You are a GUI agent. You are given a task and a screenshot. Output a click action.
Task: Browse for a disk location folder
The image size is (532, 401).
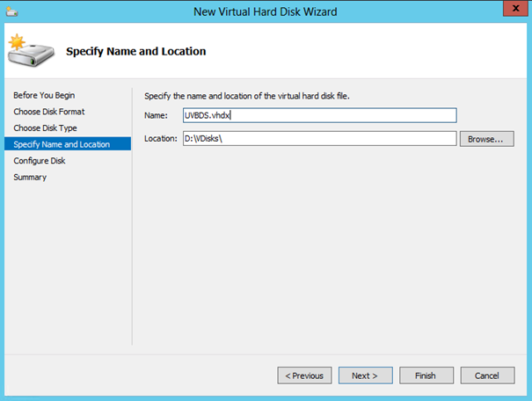point(487,139)
